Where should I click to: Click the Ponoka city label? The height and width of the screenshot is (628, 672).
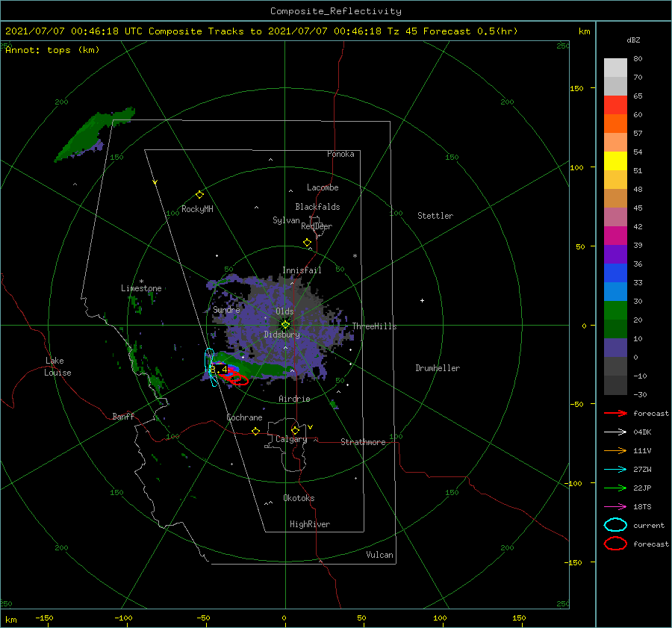(340, 154)
